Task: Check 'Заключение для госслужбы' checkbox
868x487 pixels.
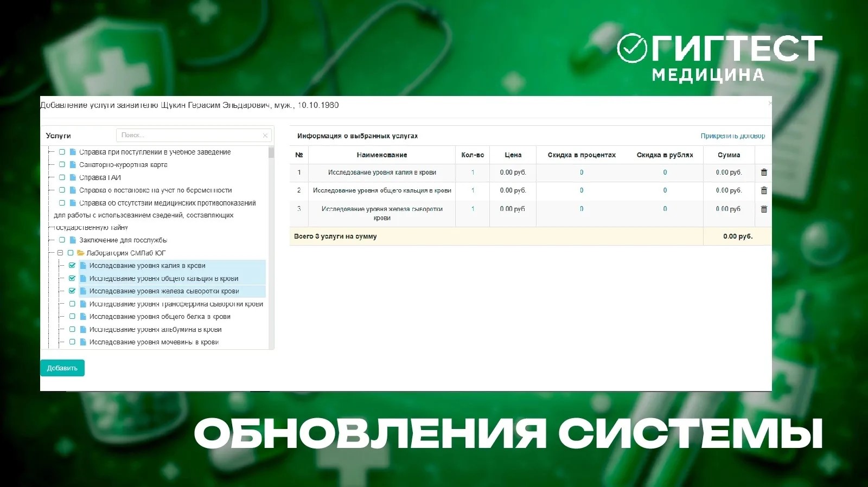Action: point(62,240)
